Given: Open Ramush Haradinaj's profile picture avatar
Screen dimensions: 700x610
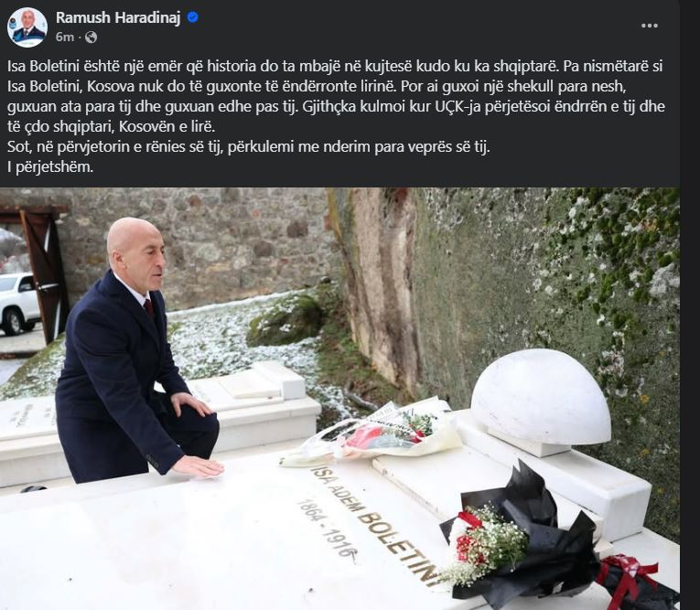Looking at the screenshot, I should point(27,27).
